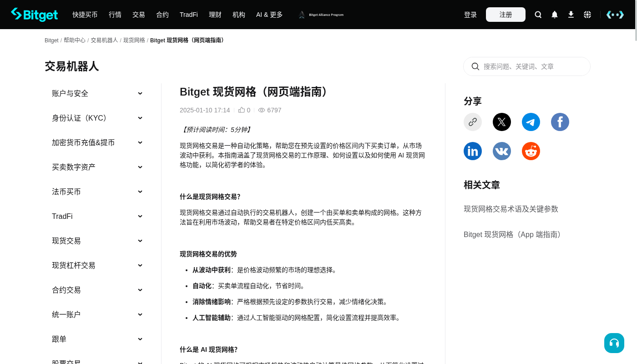This screenshot has width=637, height=364.
Task: Click the eye views counter icon
Action: (262, 110)
